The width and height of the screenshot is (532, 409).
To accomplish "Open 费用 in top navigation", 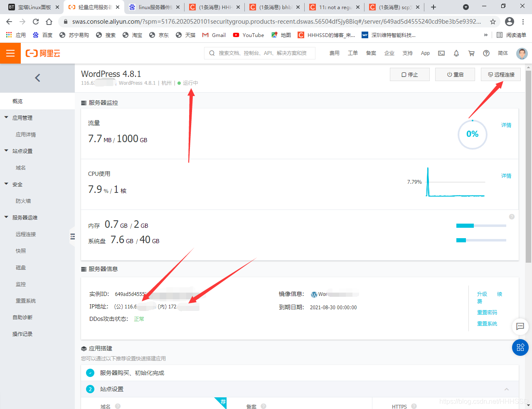I will 335,53.
